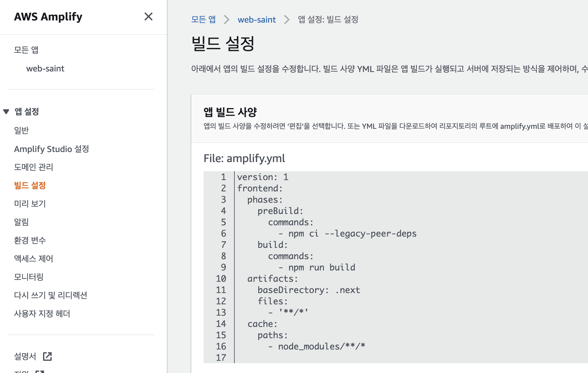Click the AWS Amplify sidebar title

tap(48, 16)
